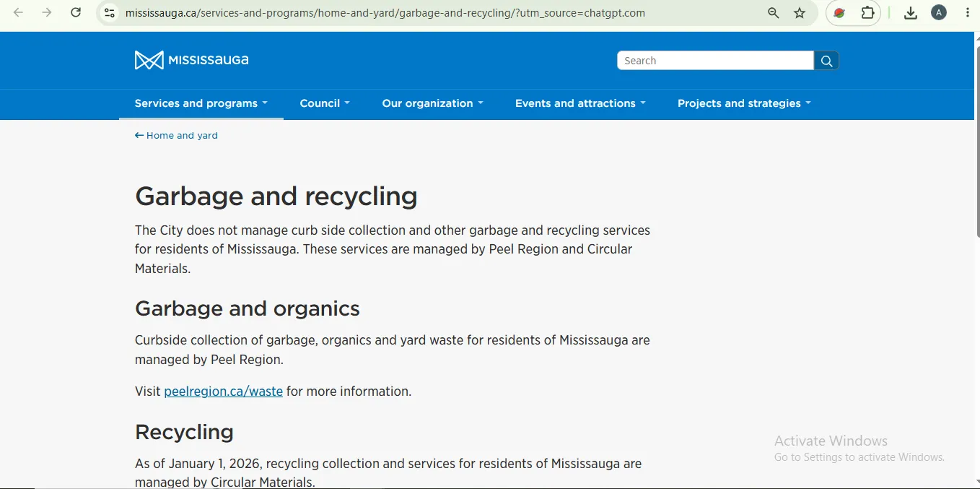Open the Extensions puzzle icon
Image resolution: width=980 pixels, height=489 pixels.
point(868,13)
